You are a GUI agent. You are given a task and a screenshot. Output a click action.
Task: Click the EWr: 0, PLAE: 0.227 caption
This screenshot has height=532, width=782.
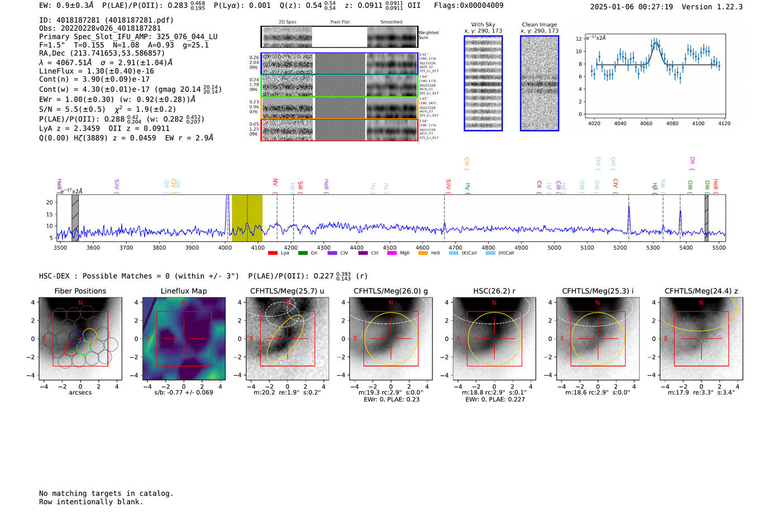[x=494, y=400]
